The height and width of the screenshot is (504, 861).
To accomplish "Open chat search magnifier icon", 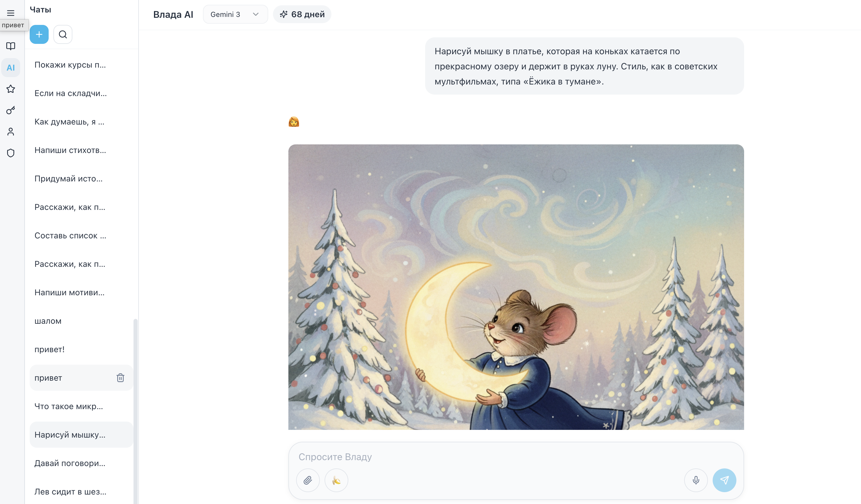I will coord(63,34).
